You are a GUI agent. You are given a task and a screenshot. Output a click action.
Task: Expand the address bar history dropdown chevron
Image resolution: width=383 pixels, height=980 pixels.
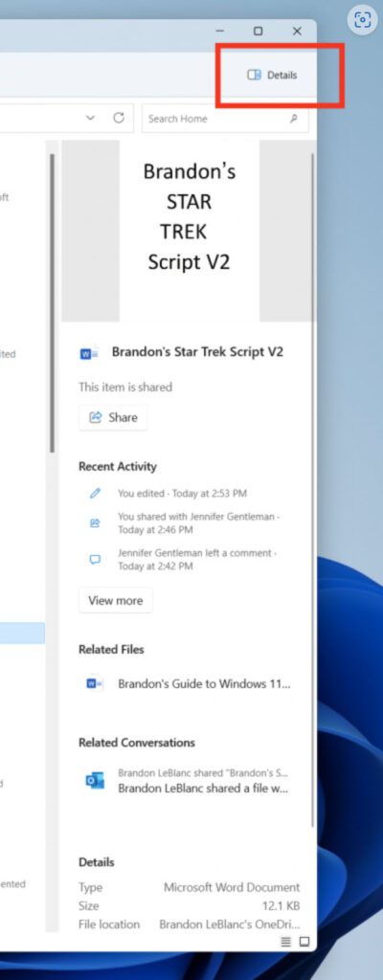(x=90, y=118)
